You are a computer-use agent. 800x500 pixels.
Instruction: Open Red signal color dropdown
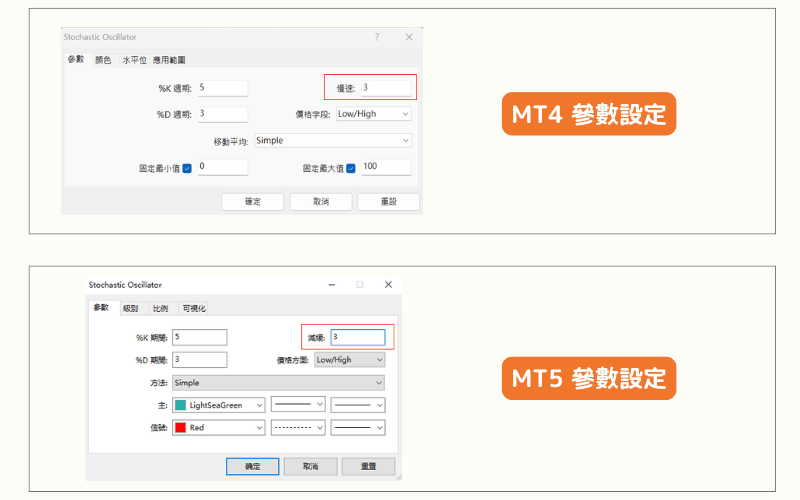tap(219, 428)
